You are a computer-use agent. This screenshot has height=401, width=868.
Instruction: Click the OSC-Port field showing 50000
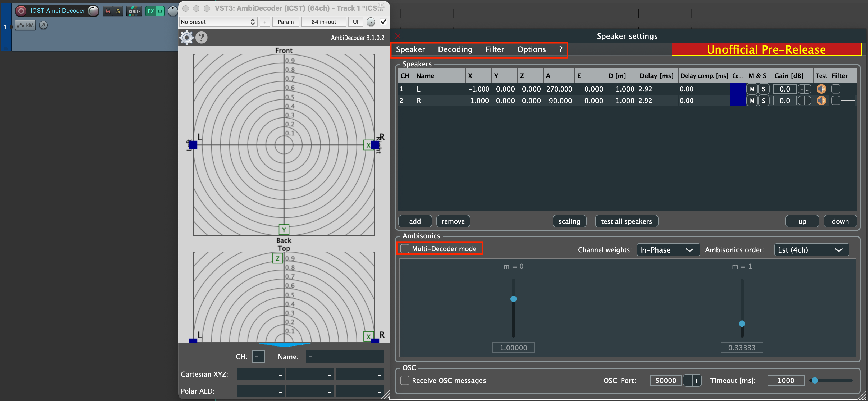[x=665, y=380]
